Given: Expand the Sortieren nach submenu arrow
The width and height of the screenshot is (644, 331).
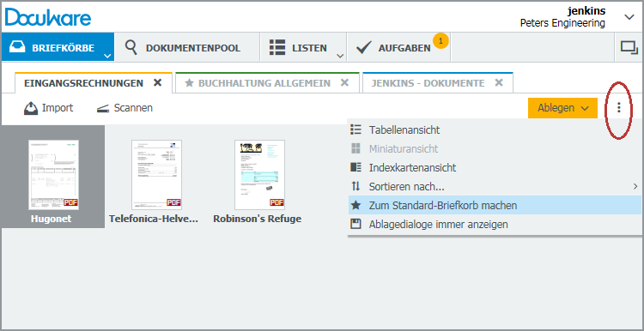Looking at the screenshot, I should pos(635,187).
